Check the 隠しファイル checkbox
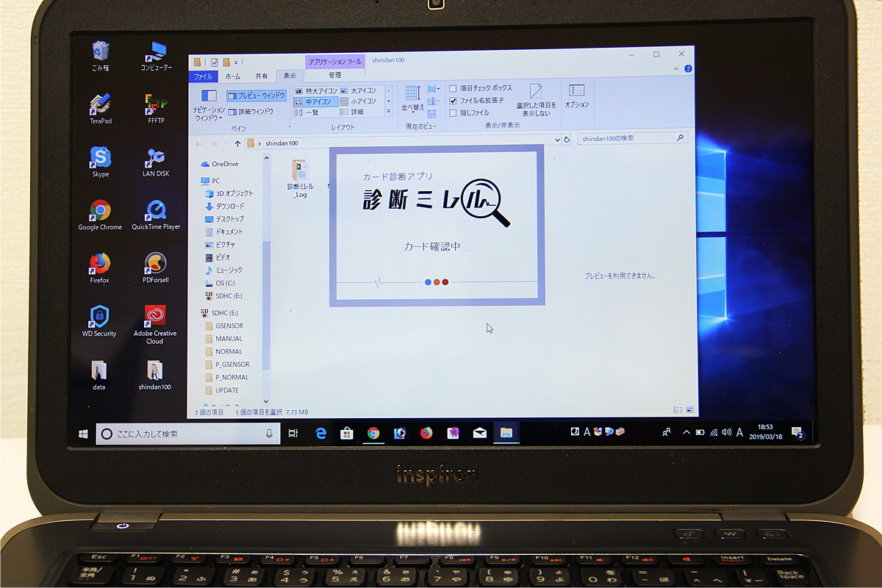The height and width of the screenshot is (588, 882). coord(453,113)
